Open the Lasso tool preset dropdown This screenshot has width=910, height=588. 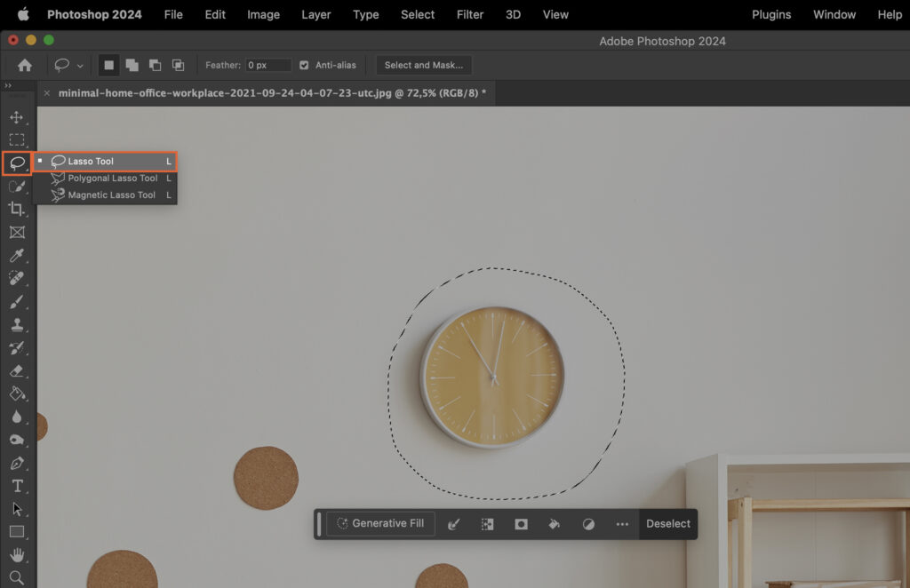pos(80,64)
